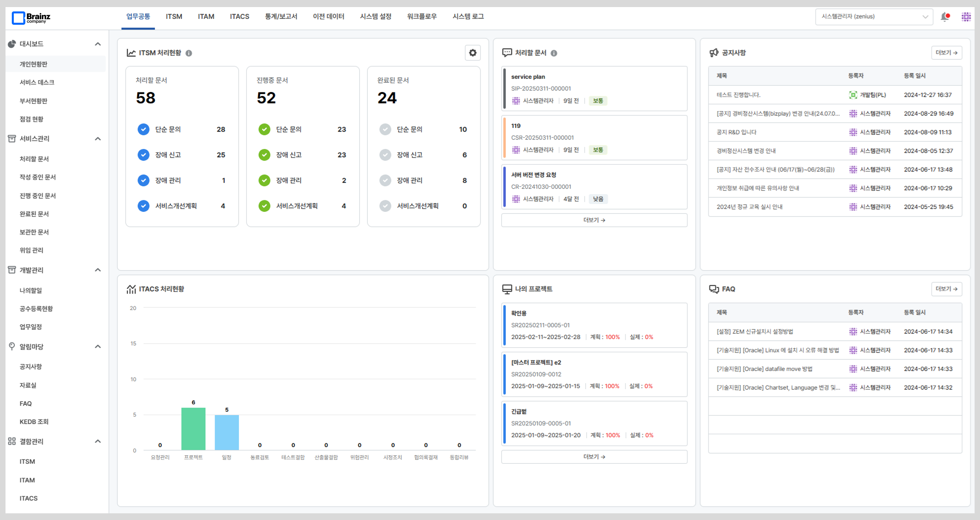Click the 나의 프로젝트 monitor icon
This screenshot has width=980, height=520.
pos(507,289)
